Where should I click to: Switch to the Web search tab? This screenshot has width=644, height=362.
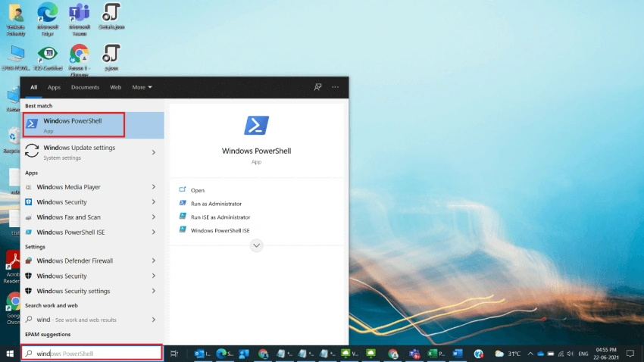pos(115,87)
